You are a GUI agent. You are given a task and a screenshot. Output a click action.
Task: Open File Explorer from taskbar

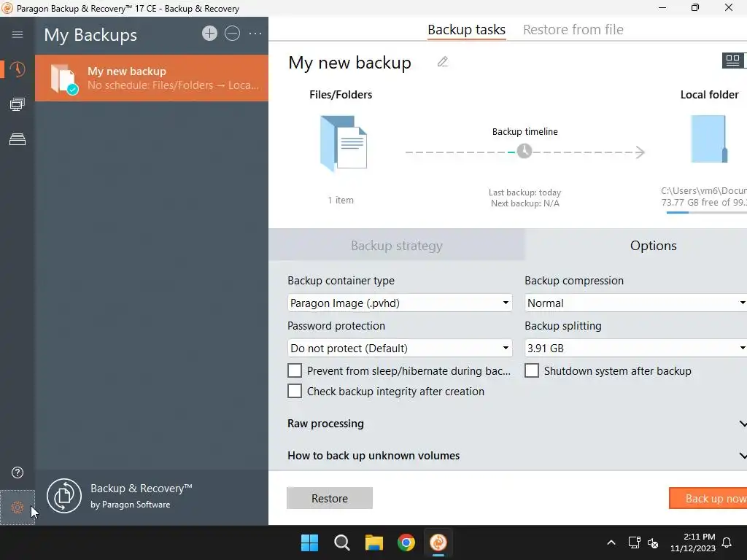coord(374,542)
